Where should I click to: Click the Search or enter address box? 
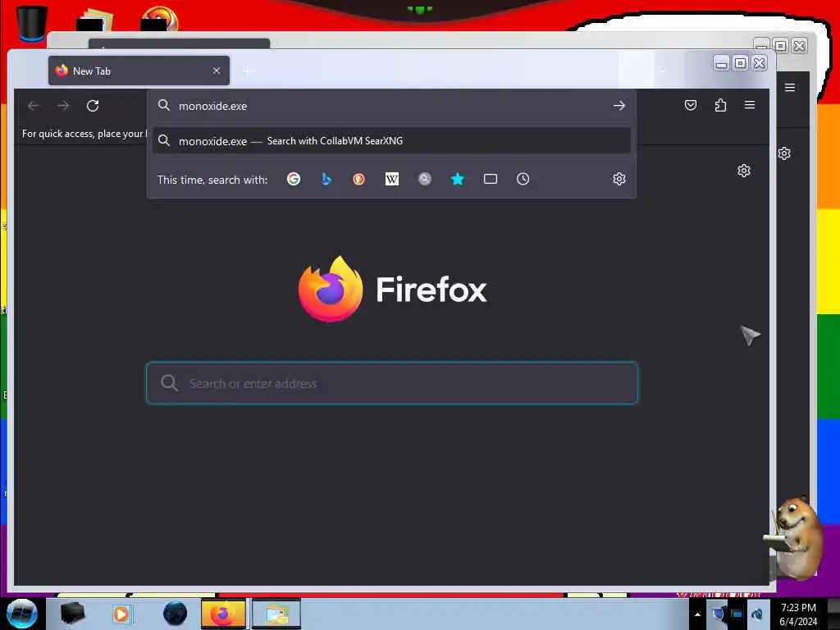coord(392,383)
